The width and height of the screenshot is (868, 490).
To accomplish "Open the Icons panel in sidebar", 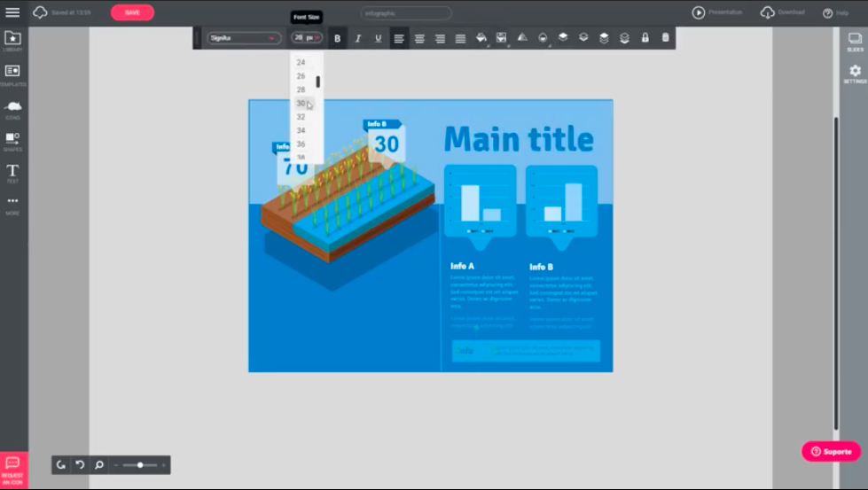I will tap(12, 108).
